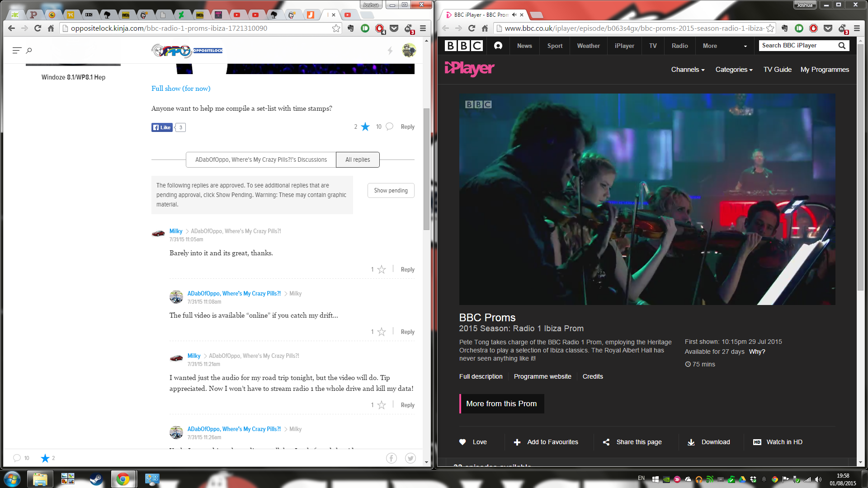
Task: Toggle Watch in HD
Action: (x=778, y=442)
